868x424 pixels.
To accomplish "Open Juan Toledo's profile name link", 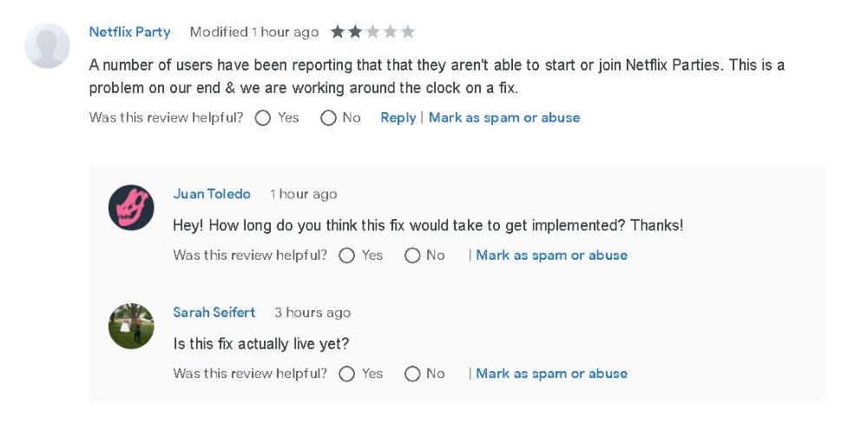I will (x=212, y=194).
